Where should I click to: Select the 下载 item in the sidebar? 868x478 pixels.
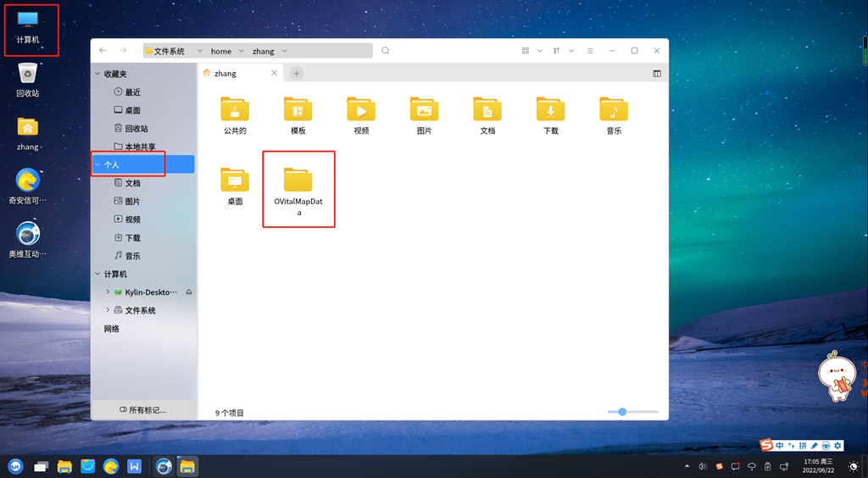133,238
